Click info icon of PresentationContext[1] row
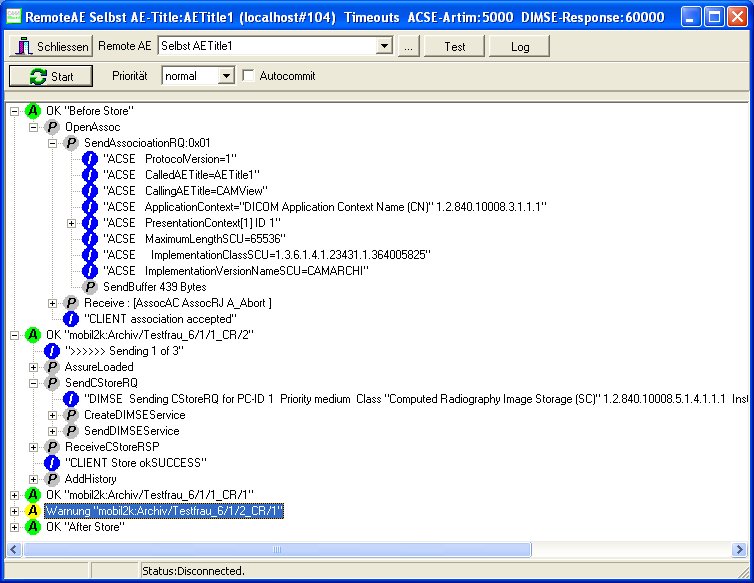754x583 pixels. [x=90, y=223]
